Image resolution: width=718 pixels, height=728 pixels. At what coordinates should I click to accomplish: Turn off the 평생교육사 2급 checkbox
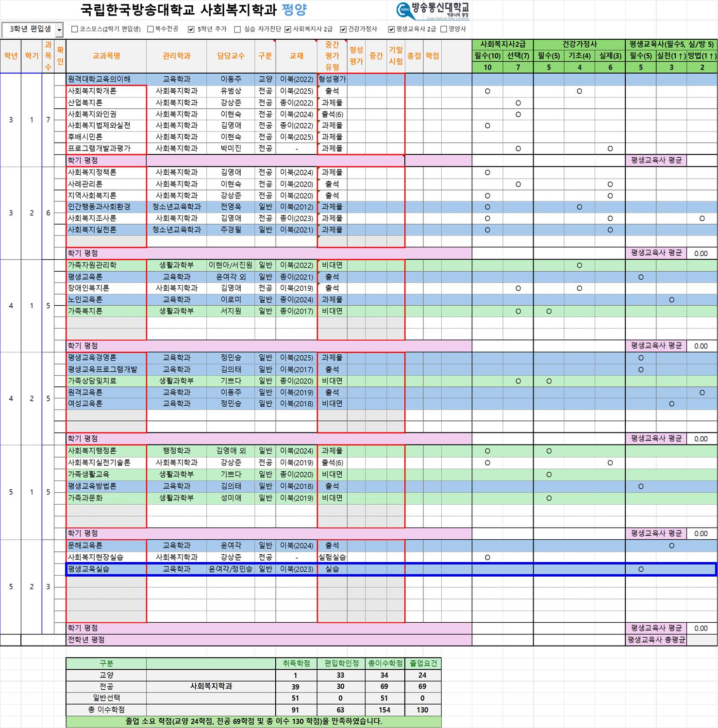[391, 29]
